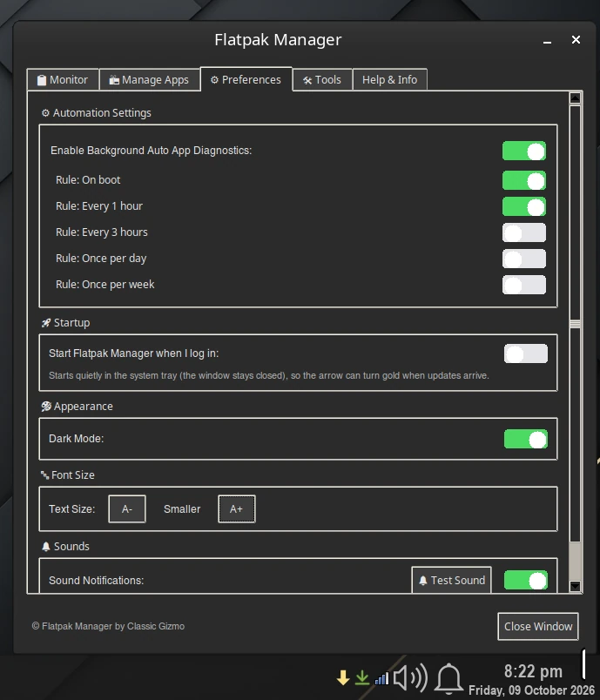Turn off the On boot rule
Image resolution: width=600 pixels, height=700 pixels.
[x=524, y=180]
